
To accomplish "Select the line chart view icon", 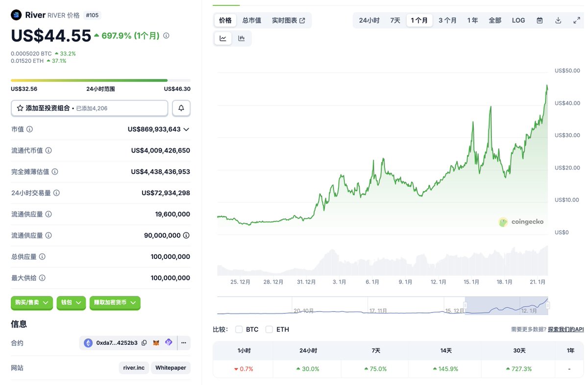I will 223,38.
